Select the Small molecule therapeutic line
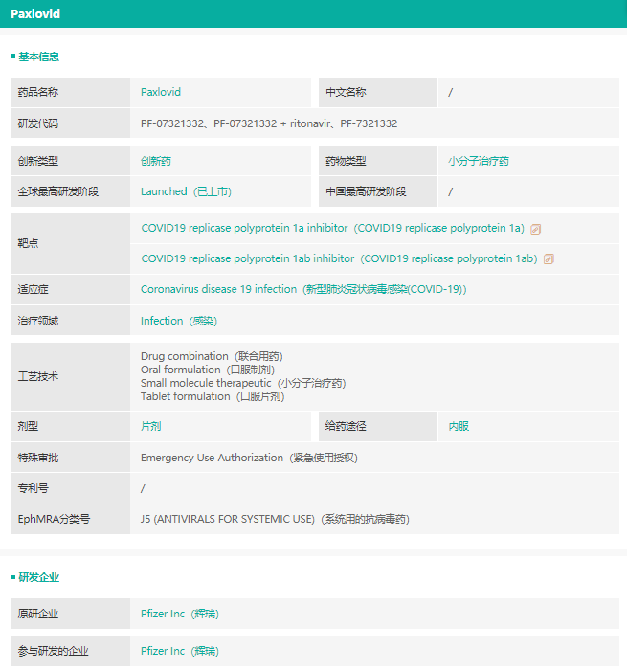Image resolution: width=627 pixels, height=672 pixels. click(243, 383)
